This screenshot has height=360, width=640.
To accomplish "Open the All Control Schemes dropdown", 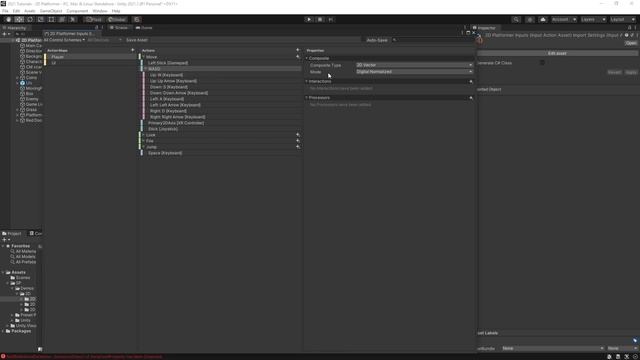I will [x=64, y=40].
